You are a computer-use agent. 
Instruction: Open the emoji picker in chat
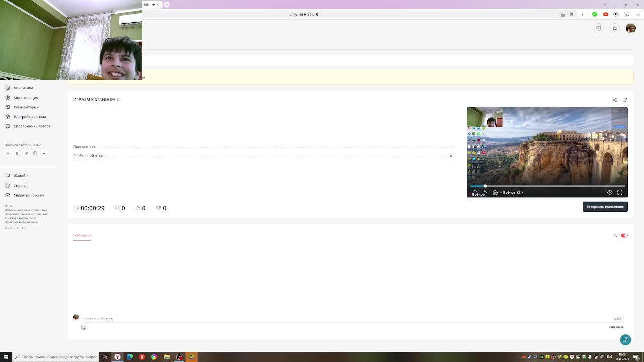(x=84, y=327)
